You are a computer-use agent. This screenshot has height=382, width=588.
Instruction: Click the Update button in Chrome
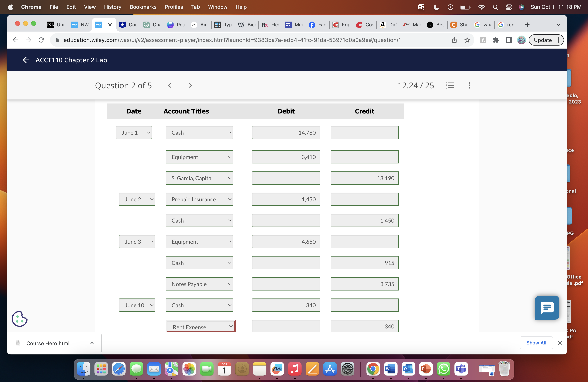(x=543, y=40)
